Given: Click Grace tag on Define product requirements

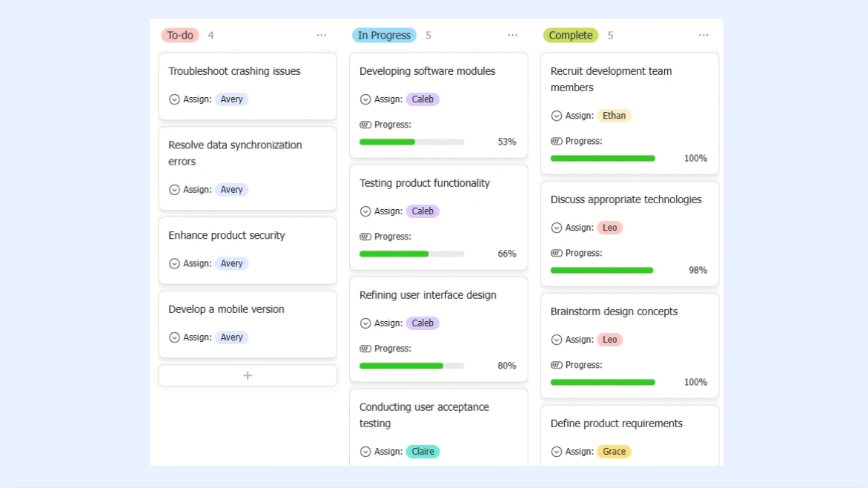Looking at the screenshot, I should tap(614, 452).
